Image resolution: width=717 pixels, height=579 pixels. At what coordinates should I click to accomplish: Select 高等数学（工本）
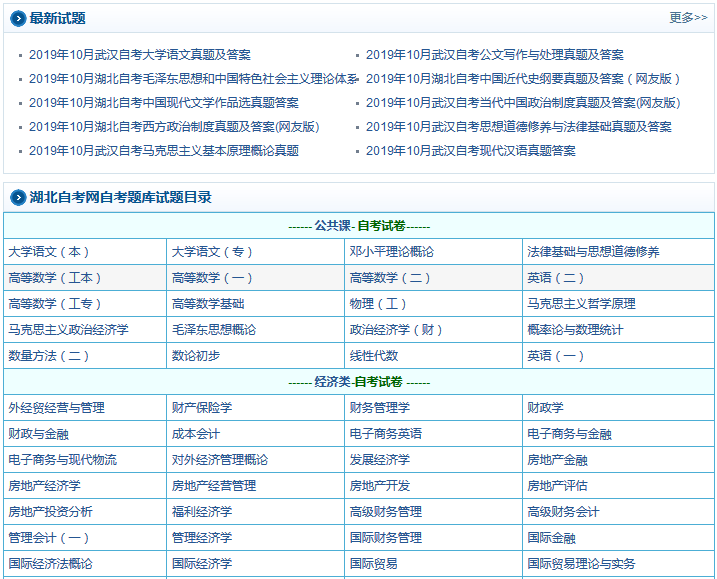click(x=55, y=278)
